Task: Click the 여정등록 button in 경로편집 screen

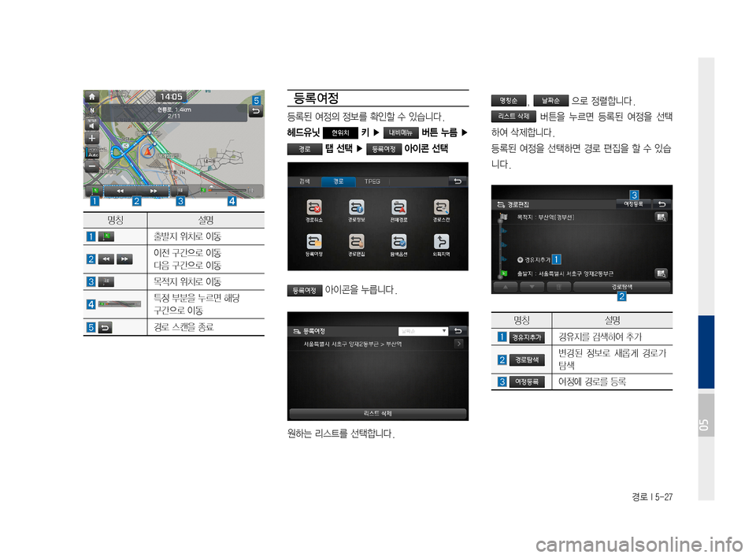Action: [x=633, y=204]
